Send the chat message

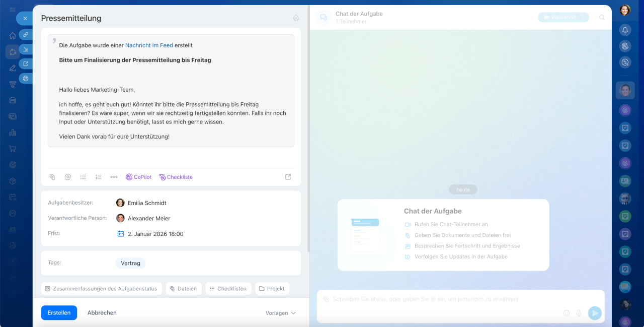pos(595,313)
